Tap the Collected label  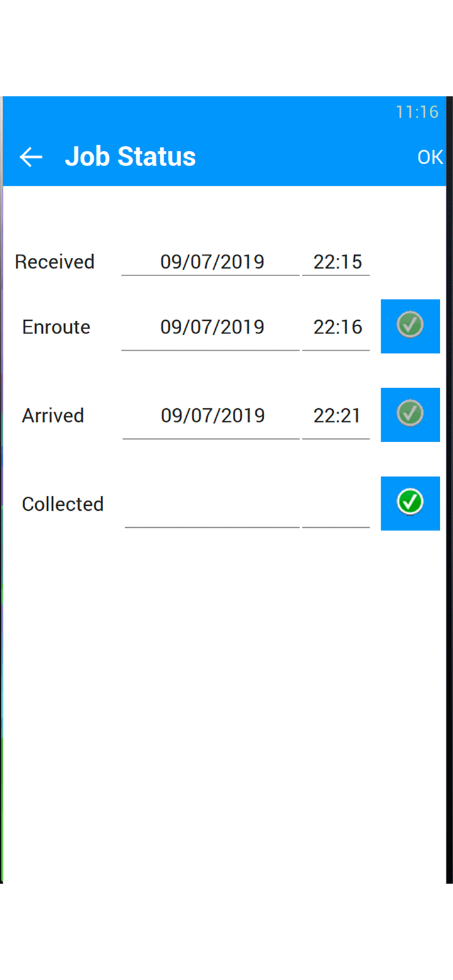pyautogui.click(x=63, y=504)
